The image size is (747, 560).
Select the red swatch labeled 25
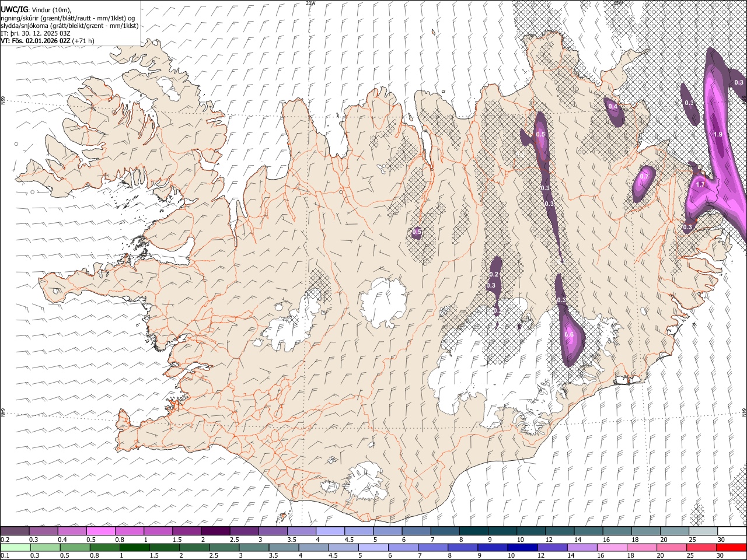point(701,547)
